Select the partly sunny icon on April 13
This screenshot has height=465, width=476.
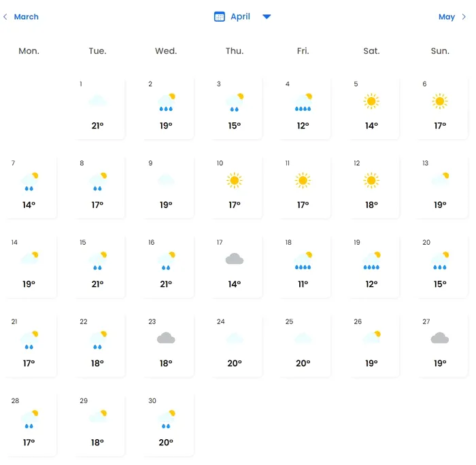point(439,180)
